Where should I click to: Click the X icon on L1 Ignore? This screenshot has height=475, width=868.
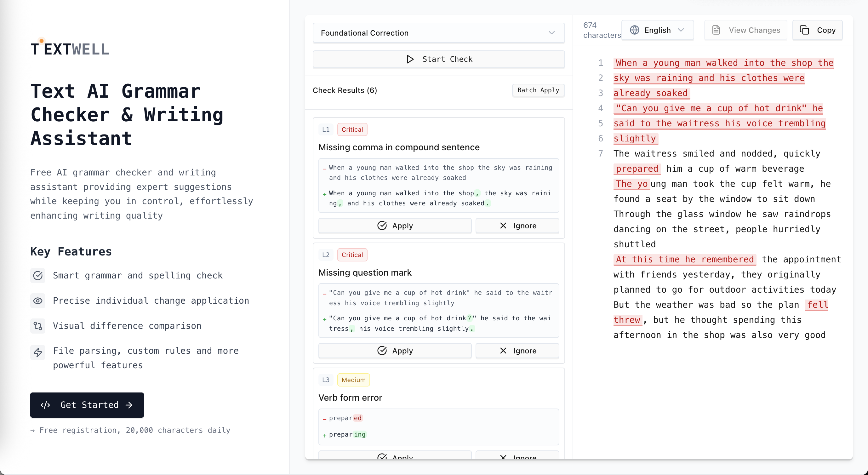pyautogui.click(x=503, y=226)
